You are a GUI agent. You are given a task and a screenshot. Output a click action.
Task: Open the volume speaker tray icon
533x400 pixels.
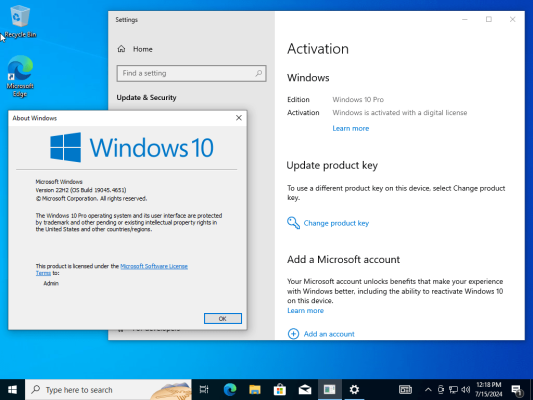pos(466,389)
